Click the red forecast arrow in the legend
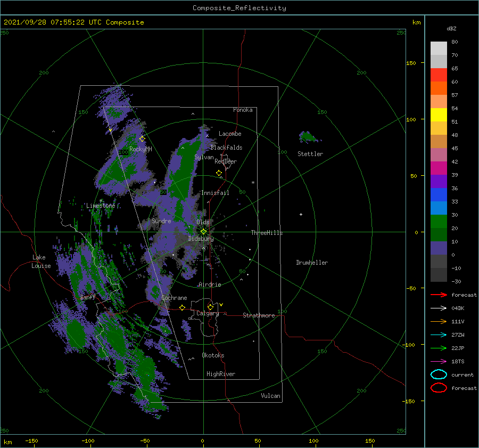The width and height of the screenshot is (479, 448). coord(439,295)
